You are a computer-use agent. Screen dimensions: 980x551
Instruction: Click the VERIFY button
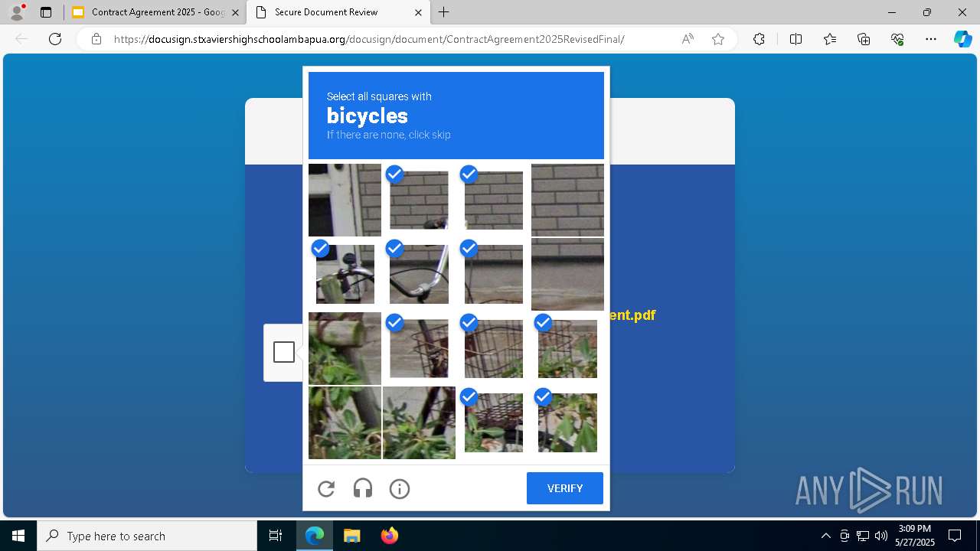pos(565,488)
